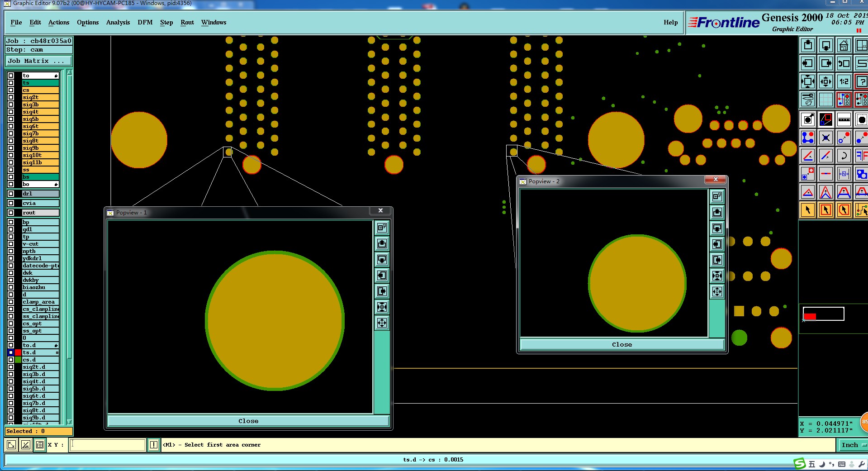
Task: Click the dimension between bars icon
Action: tap(844, 174)
